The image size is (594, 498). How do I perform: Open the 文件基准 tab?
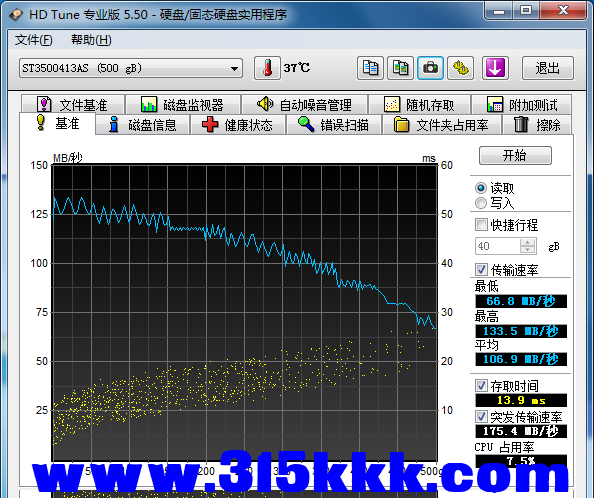coord(73,104)
